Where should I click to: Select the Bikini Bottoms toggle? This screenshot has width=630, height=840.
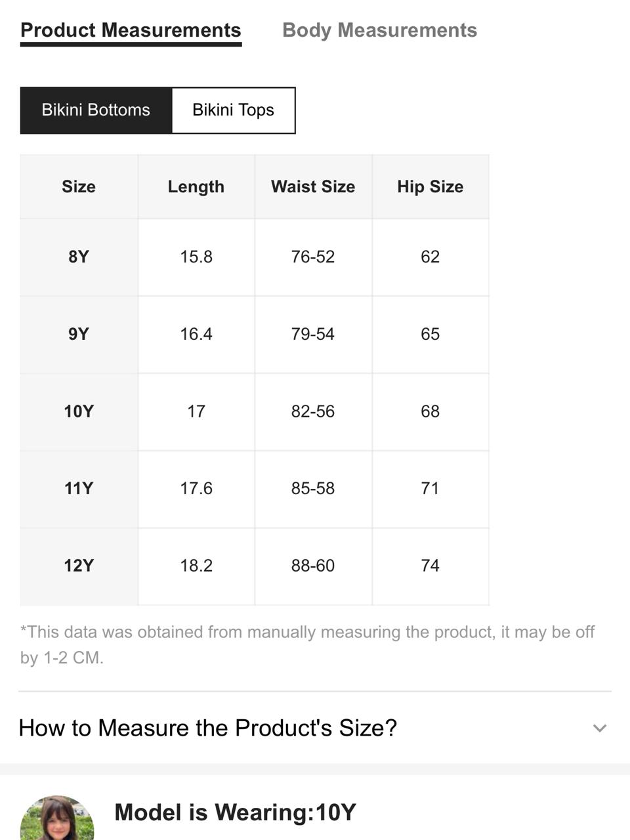(96, 110)
